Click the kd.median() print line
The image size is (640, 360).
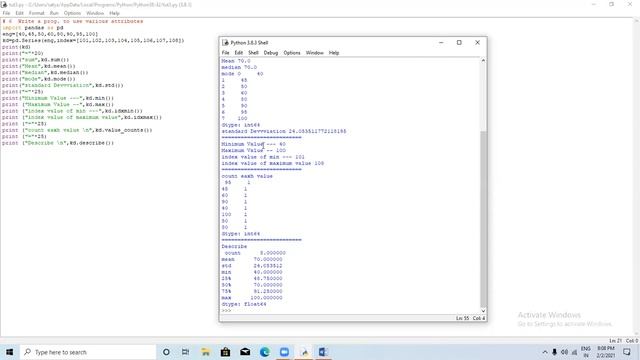pyautogui.click(x=45, y=72)
